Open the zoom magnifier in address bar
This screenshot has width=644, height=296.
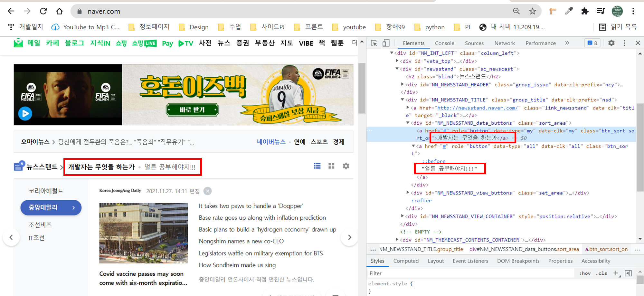[516, 11]
